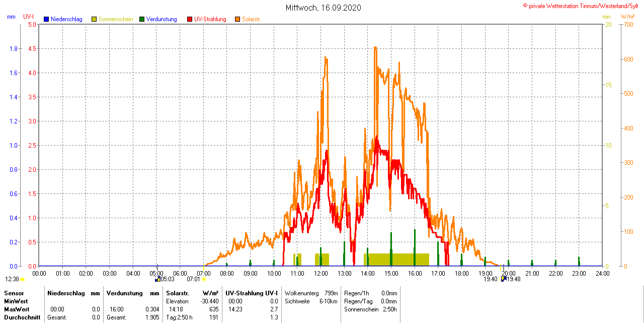Viewport: 644px width, 323px height.
Task: Click the MinWert row label
Action: pos(17,301)
